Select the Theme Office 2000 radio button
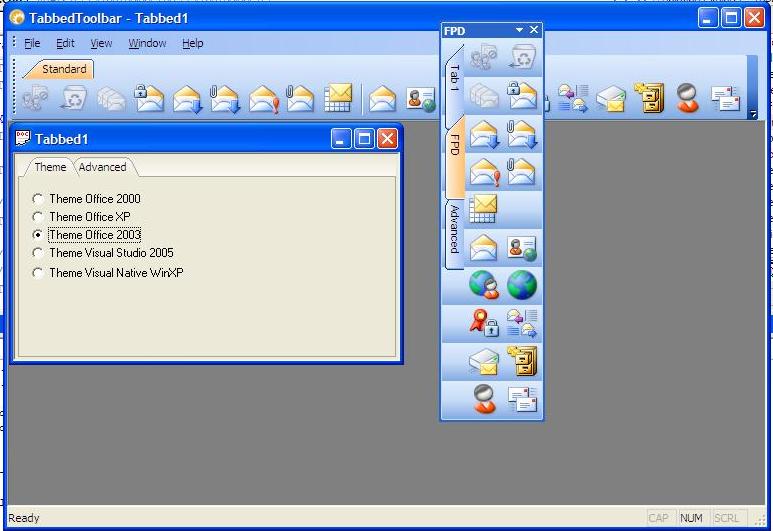This screenshot has width=773, height=531. point(38,199)
